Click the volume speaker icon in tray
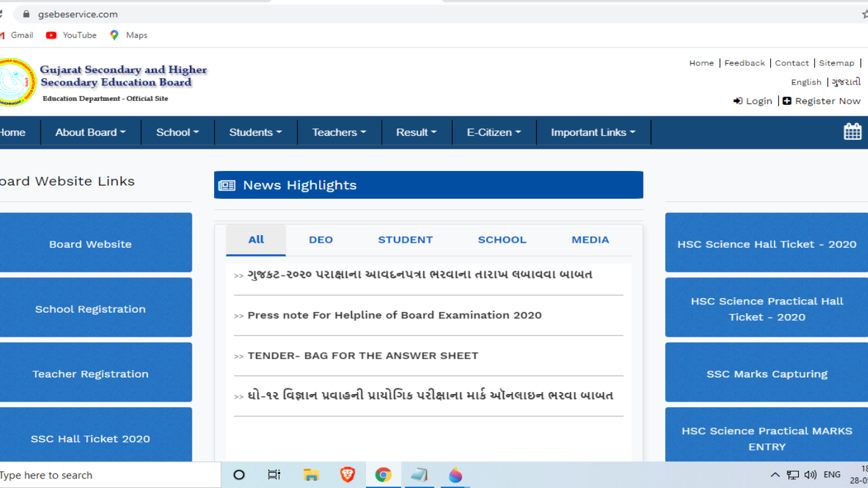 pyautogui.click(x=810, y=475)
